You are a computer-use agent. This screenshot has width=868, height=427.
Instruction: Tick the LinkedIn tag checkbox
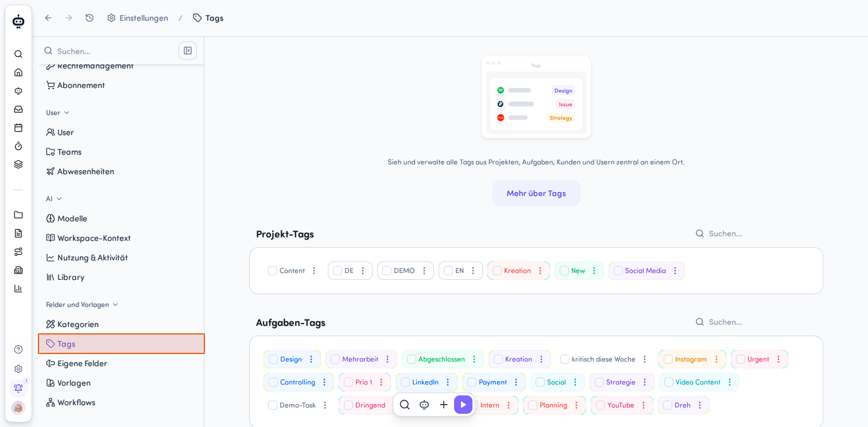click(x=405, y=382)
